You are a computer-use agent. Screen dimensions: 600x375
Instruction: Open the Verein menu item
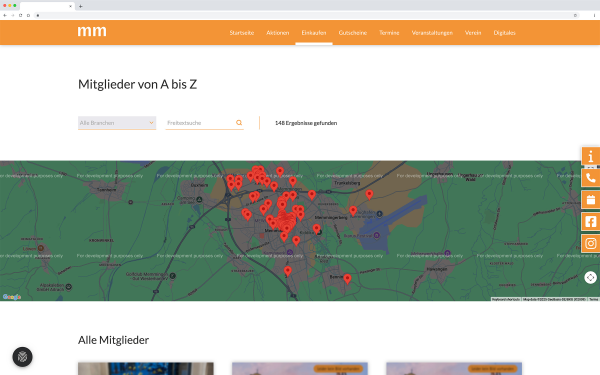coord(473,33)
